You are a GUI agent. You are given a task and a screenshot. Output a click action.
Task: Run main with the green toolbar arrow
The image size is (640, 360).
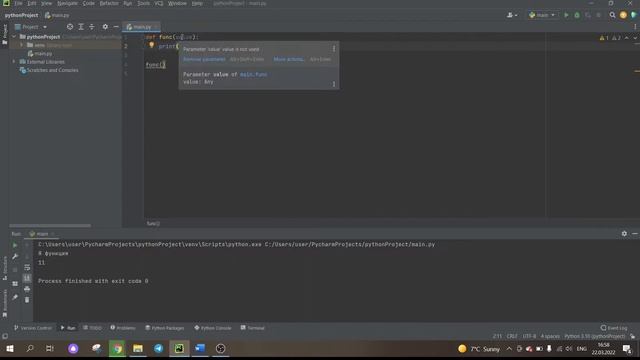click(x=566, y=15)
